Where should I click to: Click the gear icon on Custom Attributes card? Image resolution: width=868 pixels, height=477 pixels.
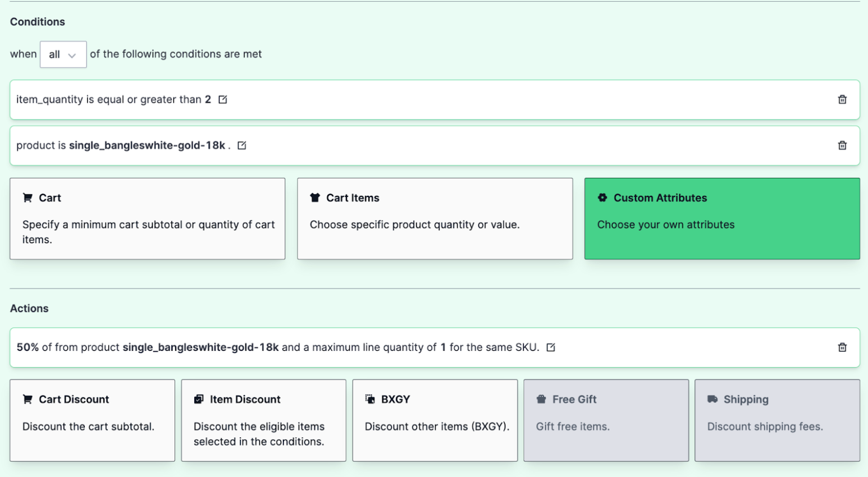point(602,198)
